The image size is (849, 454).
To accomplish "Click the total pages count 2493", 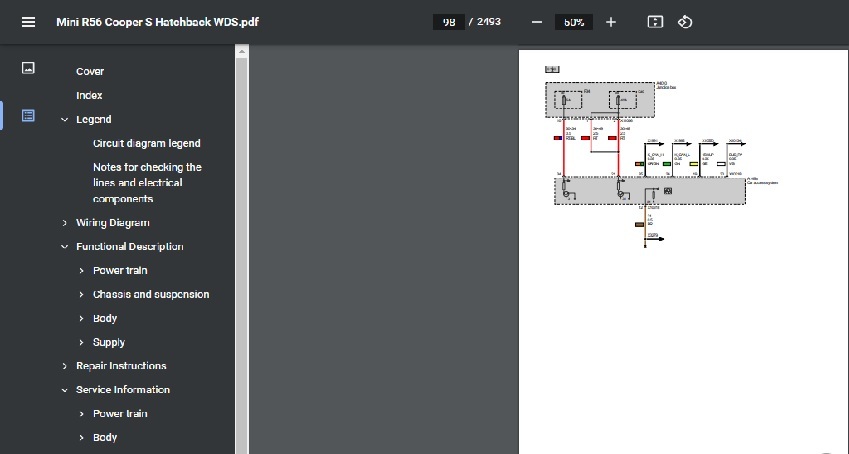I will pos(488,22).
